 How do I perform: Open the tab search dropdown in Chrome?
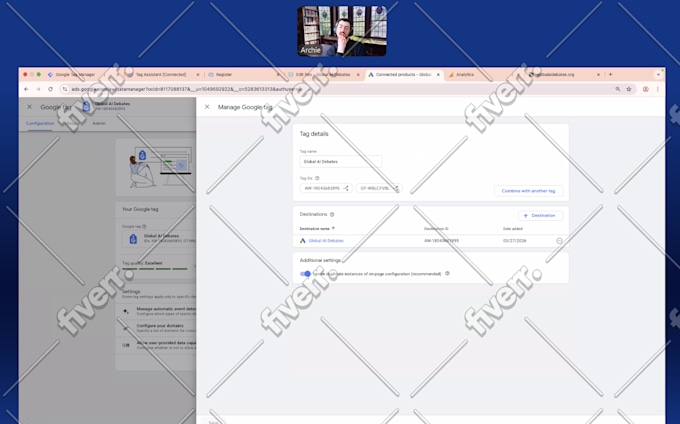click(658, 75)
